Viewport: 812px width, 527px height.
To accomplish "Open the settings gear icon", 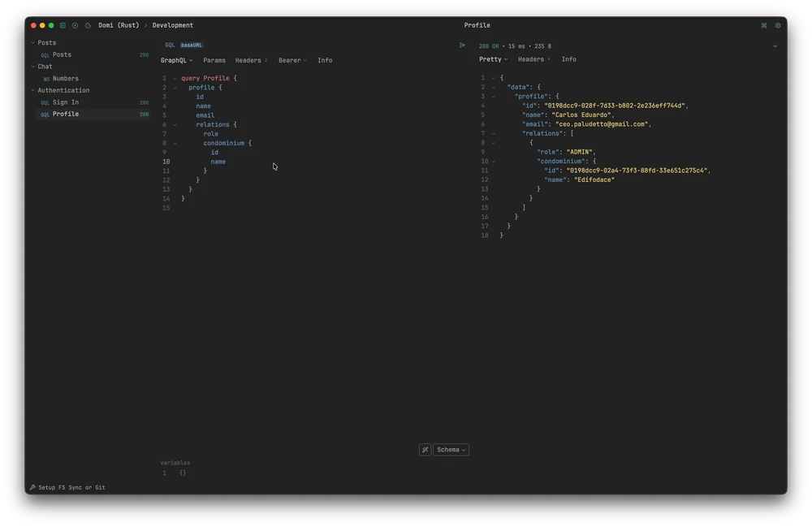I will pos(778,25).
